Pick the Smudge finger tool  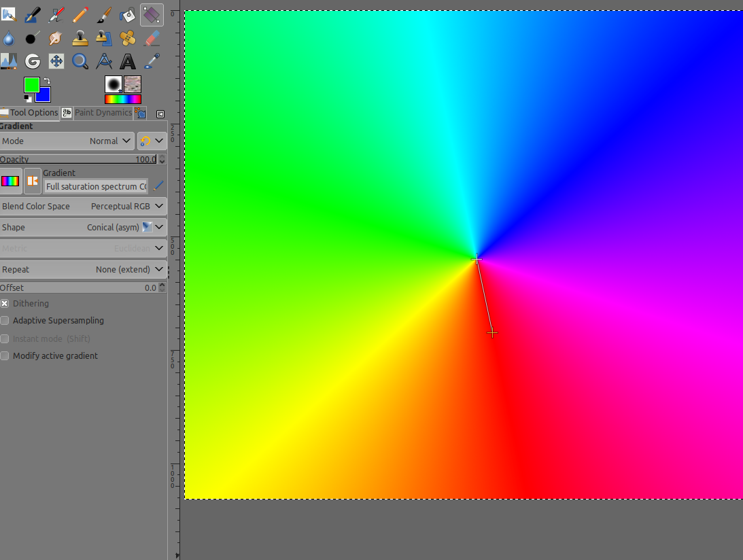56,37
